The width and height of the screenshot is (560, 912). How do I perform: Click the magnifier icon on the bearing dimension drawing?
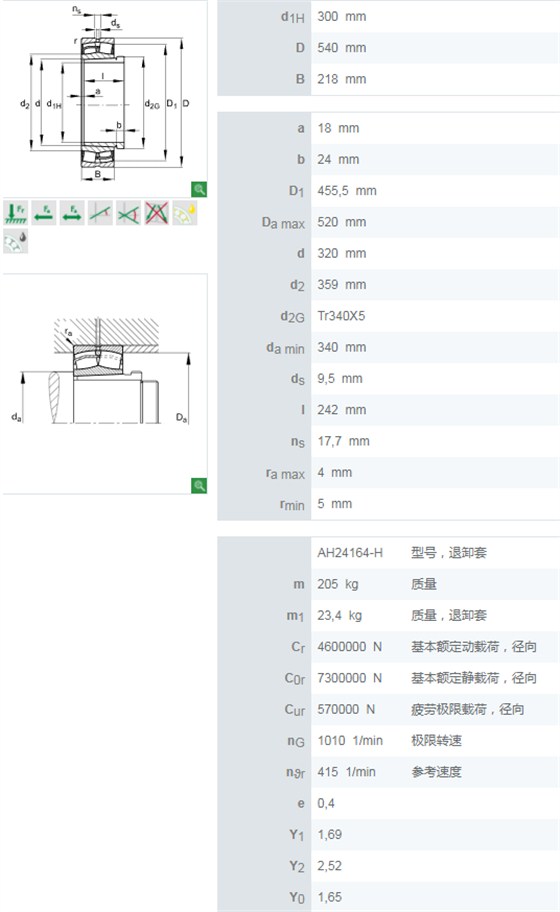199,189
